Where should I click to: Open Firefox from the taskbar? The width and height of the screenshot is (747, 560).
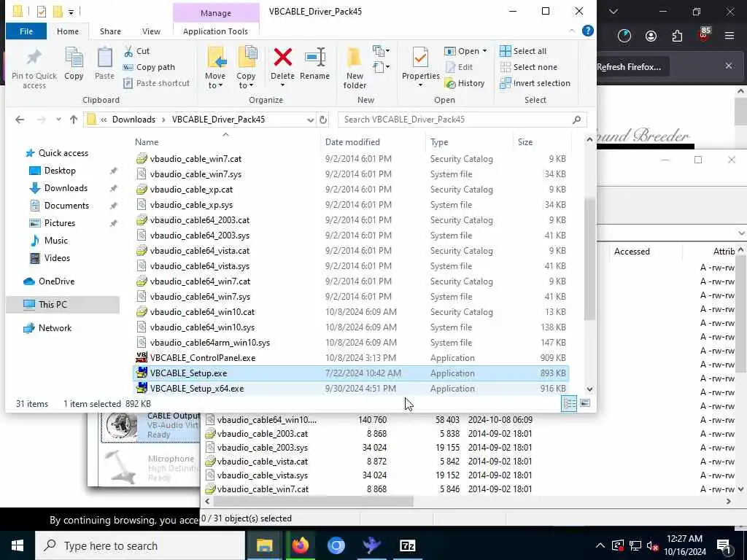[x=300, y=545]
